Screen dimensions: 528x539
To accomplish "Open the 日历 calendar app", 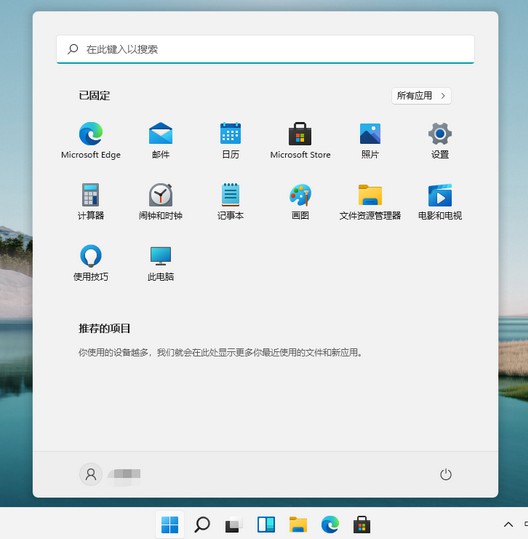I will (x=230, y=140).
